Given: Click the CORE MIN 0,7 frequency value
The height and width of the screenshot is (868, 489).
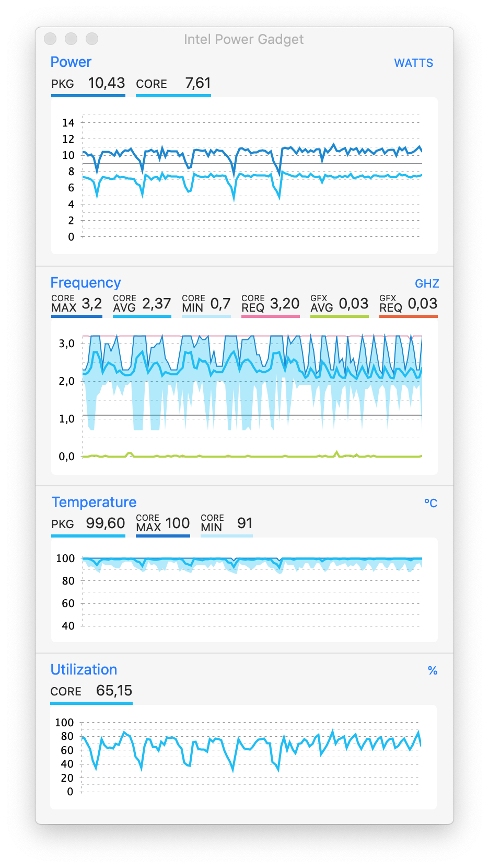Looking at the screenshot, I should click(x=220, y=304).
